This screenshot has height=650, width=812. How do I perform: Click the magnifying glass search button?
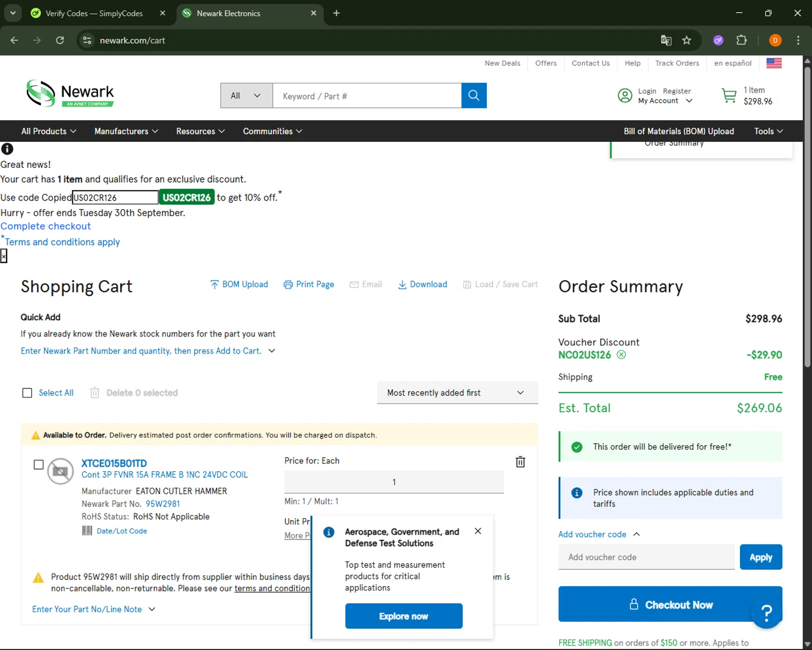click(x=474, y=95)
